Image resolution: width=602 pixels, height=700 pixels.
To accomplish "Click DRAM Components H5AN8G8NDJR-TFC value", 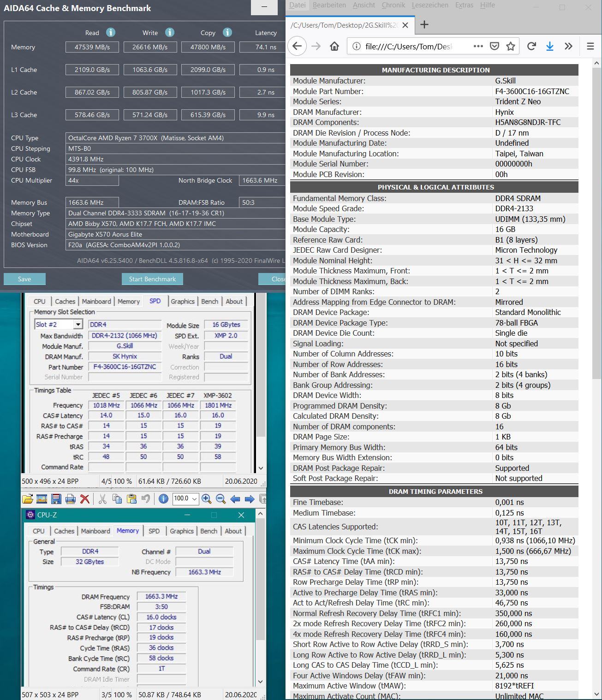I will pyautogui.click(x=528, y=122).
